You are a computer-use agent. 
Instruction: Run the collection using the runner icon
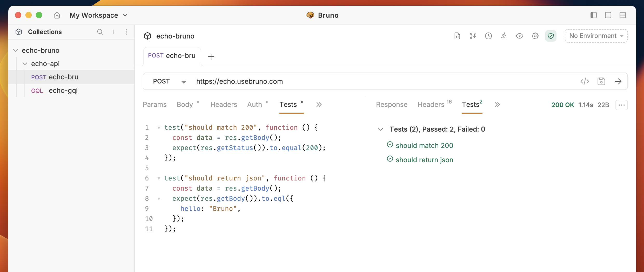point(504,36)
